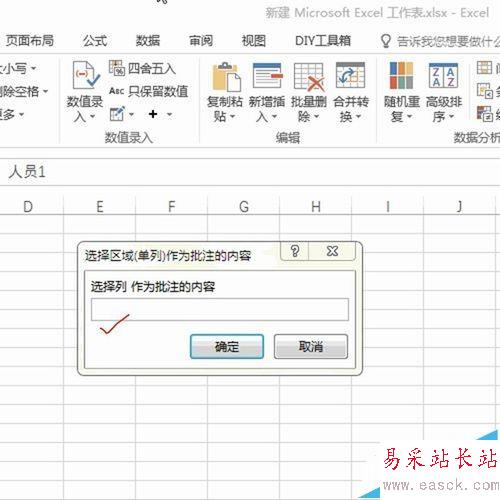This screenshot has height=500, width=500.
Task: Click the 新增插入 insert icon
Action: 267,76
